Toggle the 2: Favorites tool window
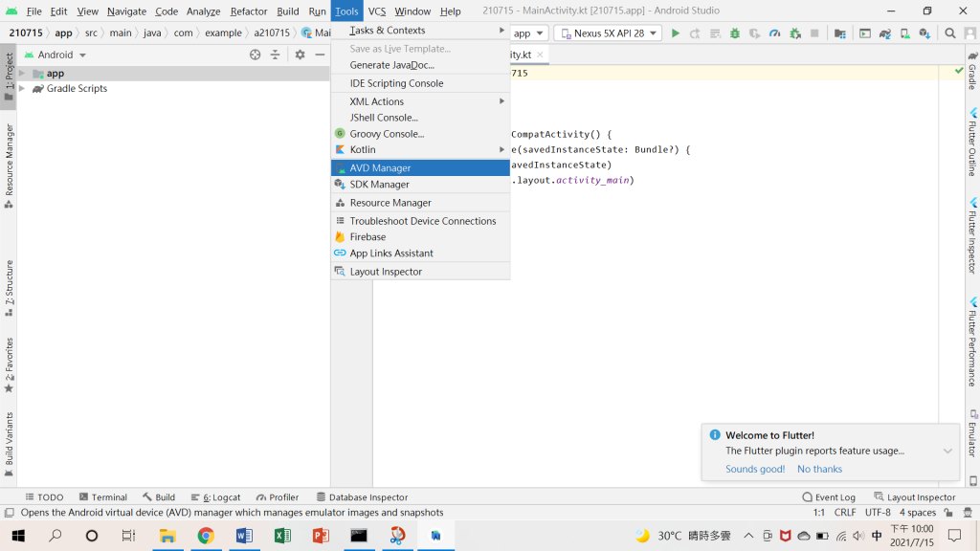The width and height of the screenshot is (980, 551). coord(9,365)
